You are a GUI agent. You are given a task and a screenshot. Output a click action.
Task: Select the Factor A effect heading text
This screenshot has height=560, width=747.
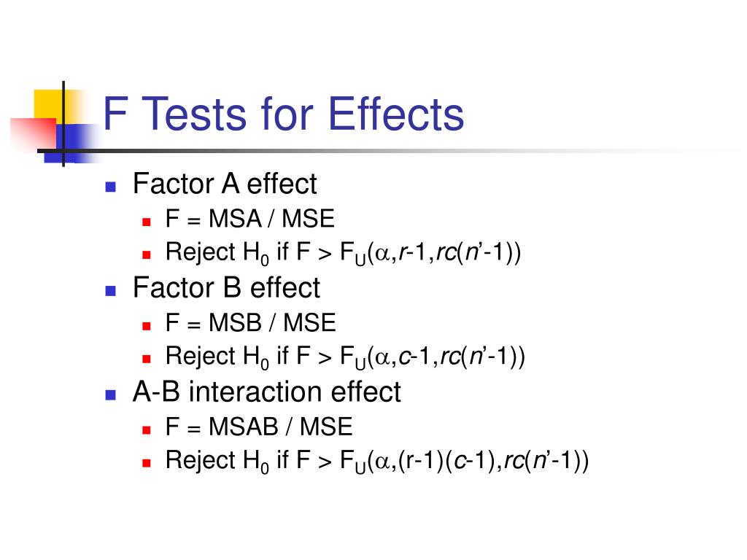(x=225, y=183)
